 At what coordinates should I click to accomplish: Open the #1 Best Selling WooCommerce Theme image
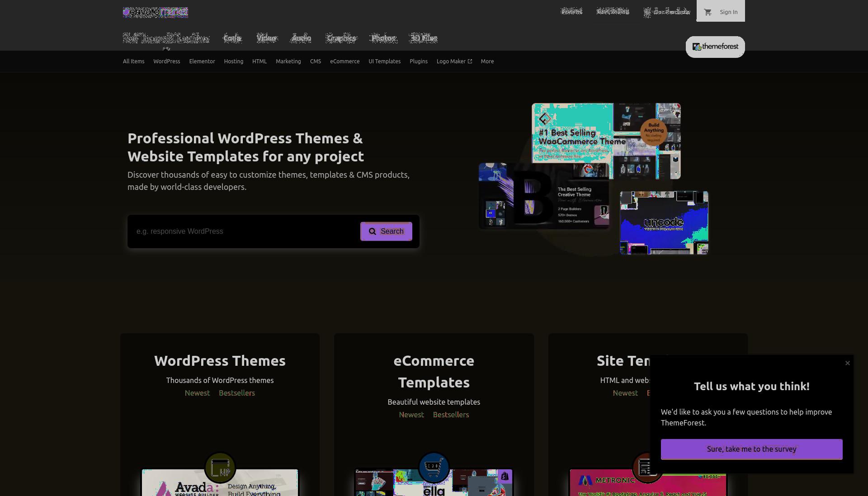(606, 141)
